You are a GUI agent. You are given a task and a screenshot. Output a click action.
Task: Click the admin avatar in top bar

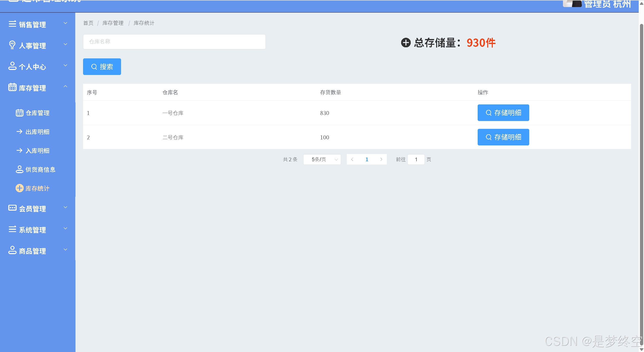coord(572,4)
